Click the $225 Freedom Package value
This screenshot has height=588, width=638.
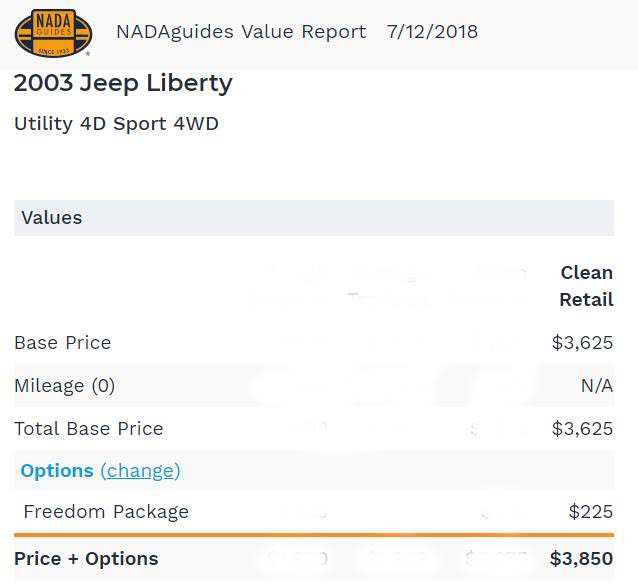(590, 511)
